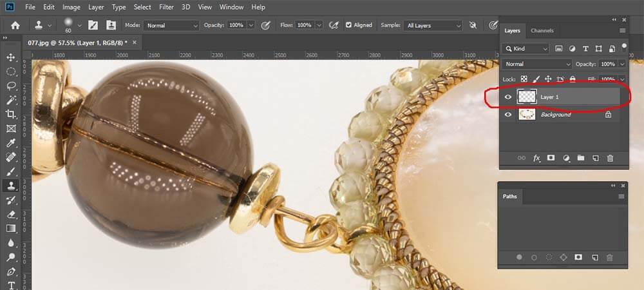Create new adjustment layer icon
The image size is (644, 290).
click(x=566, y=158)
